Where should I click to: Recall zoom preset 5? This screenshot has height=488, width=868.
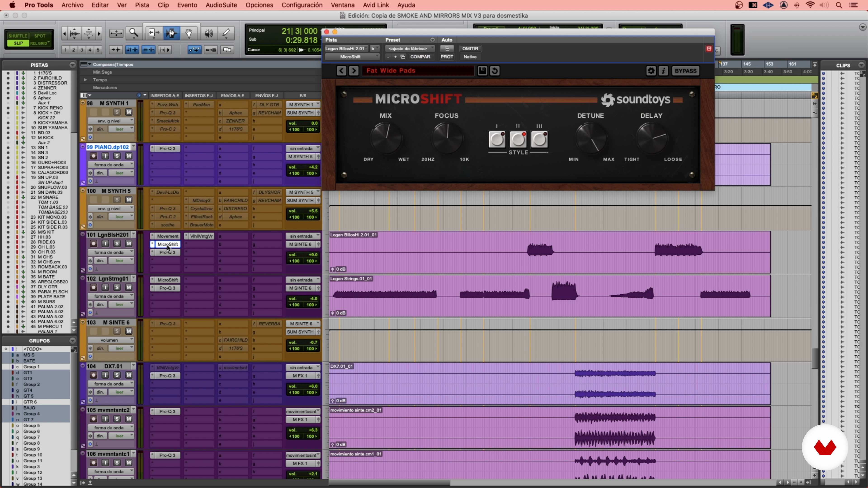point(98,50)
